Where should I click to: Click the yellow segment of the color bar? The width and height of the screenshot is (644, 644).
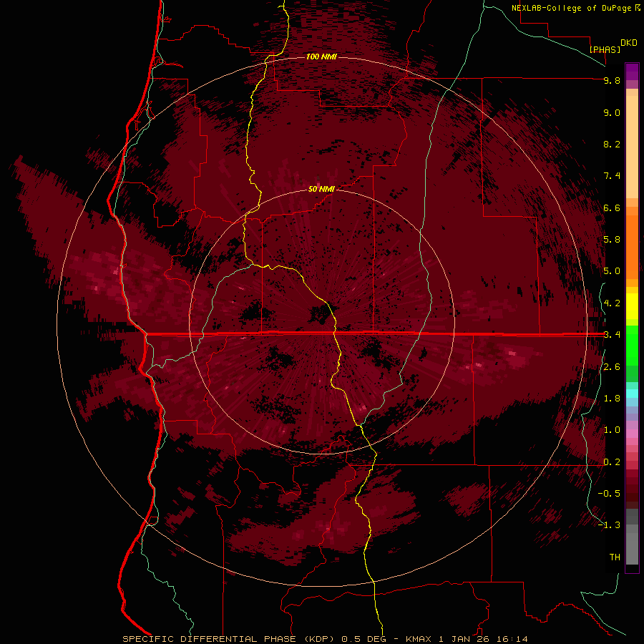632,306
